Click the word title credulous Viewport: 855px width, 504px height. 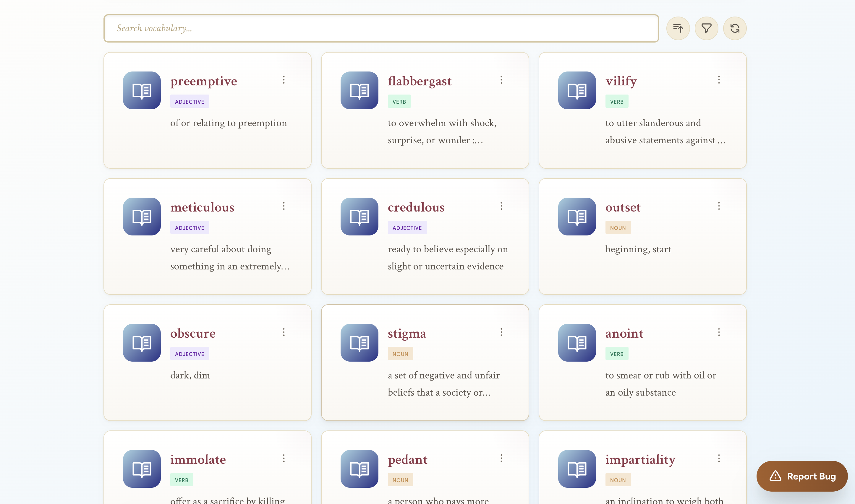tap(416, 207)
